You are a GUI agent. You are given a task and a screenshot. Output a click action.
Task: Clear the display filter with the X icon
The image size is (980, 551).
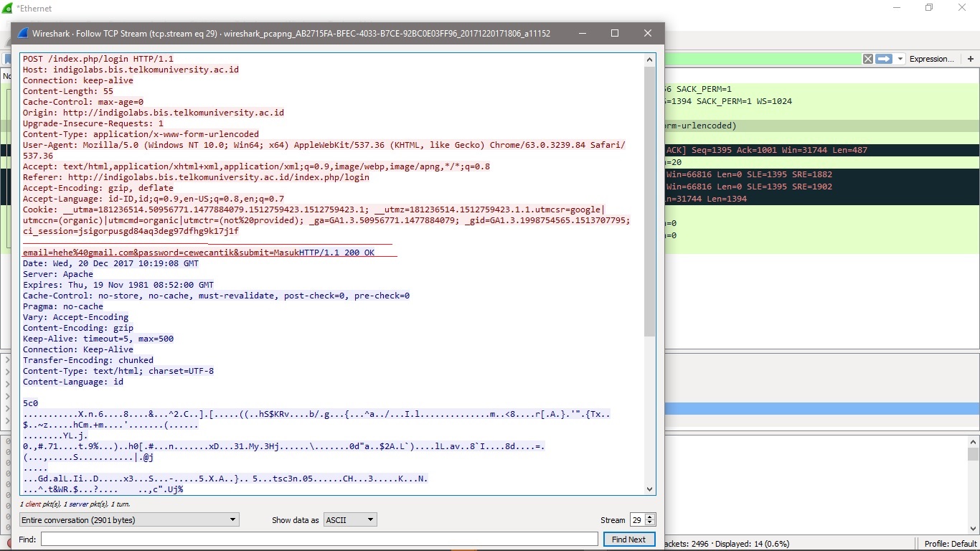point(867,58)
